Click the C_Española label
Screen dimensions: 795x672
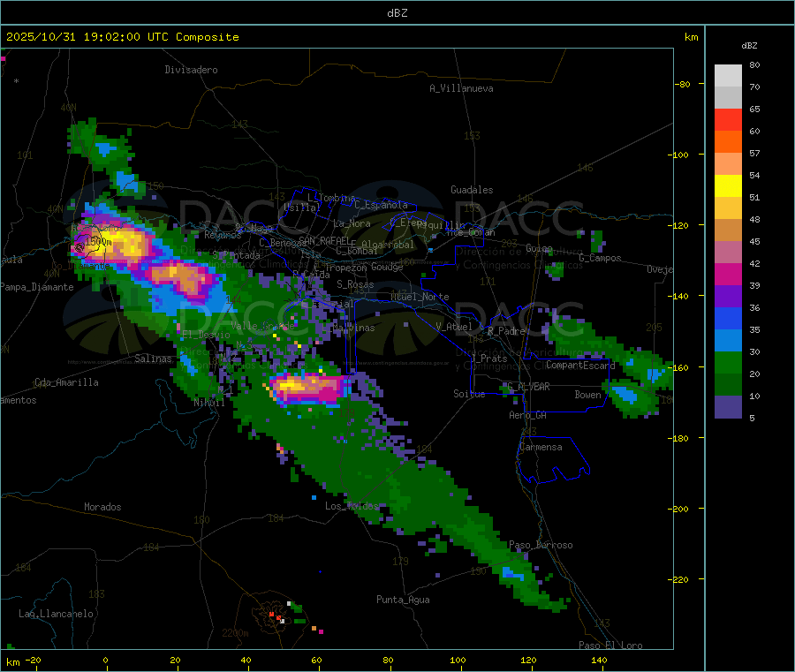[x=382, y=205]
